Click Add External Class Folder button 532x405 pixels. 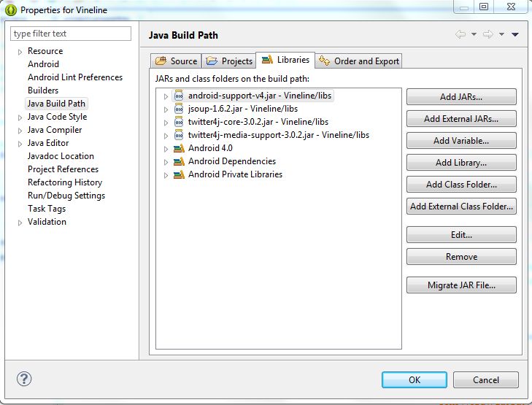click(x=461, y=207)
